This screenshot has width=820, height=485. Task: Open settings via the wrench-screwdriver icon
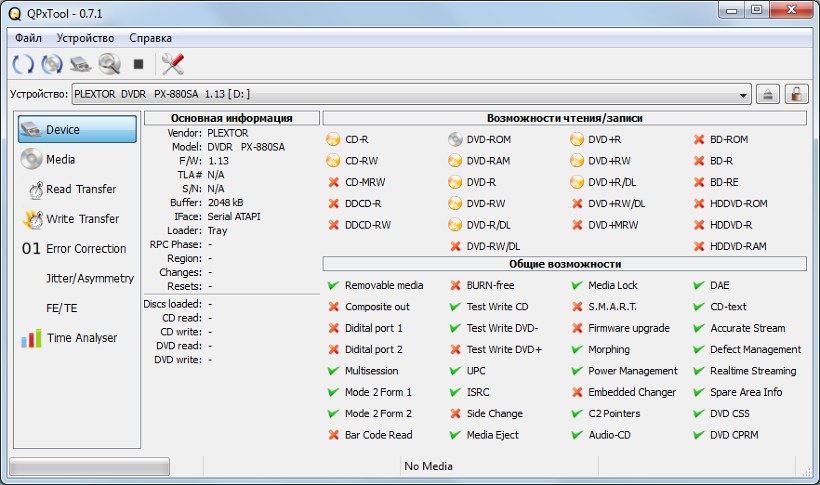(x=173, y=64)
